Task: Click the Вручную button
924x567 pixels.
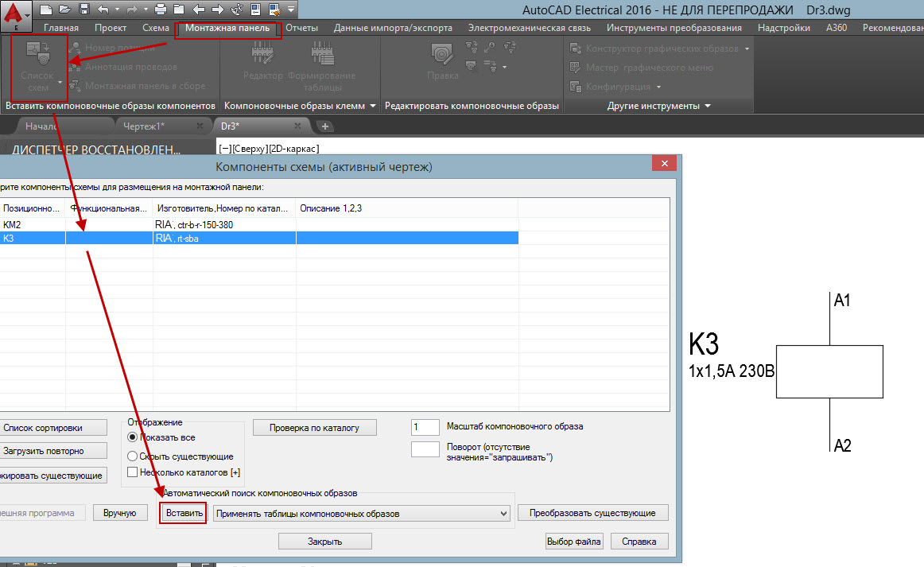Action: 119,513
